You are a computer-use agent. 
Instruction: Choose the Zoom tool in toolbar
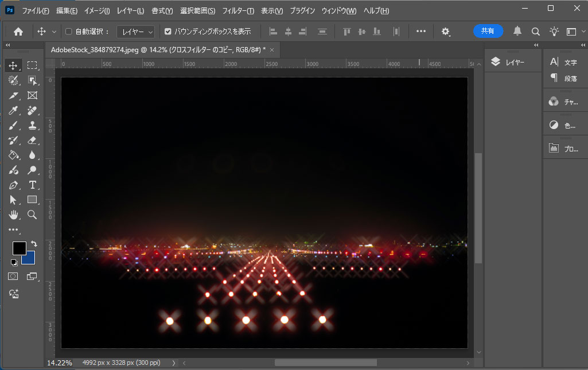[32, 215]
